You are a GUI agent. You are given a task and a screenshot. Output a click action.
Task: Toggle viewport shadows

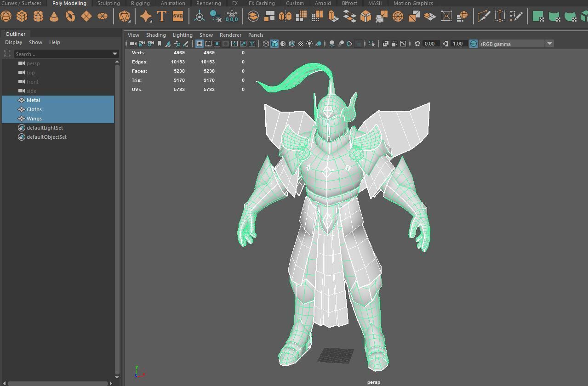(x=318, y=44)
